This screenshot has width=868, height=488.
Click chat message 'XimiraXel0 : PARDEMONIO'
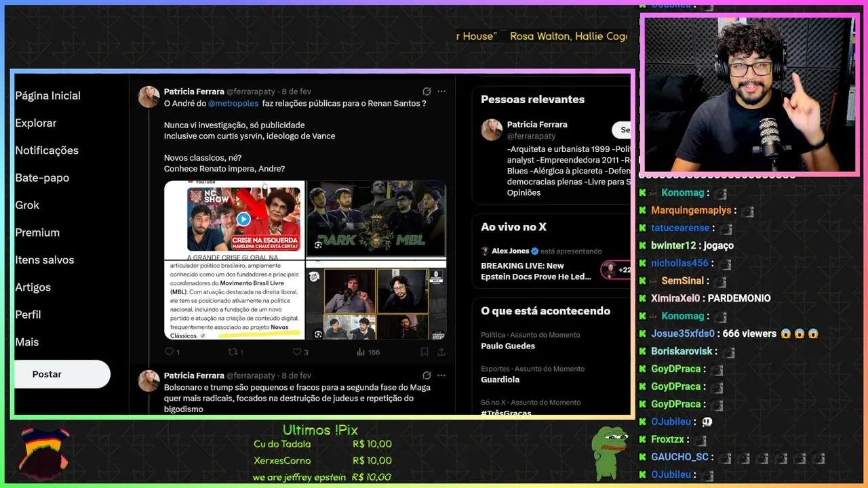coord(711,298)
